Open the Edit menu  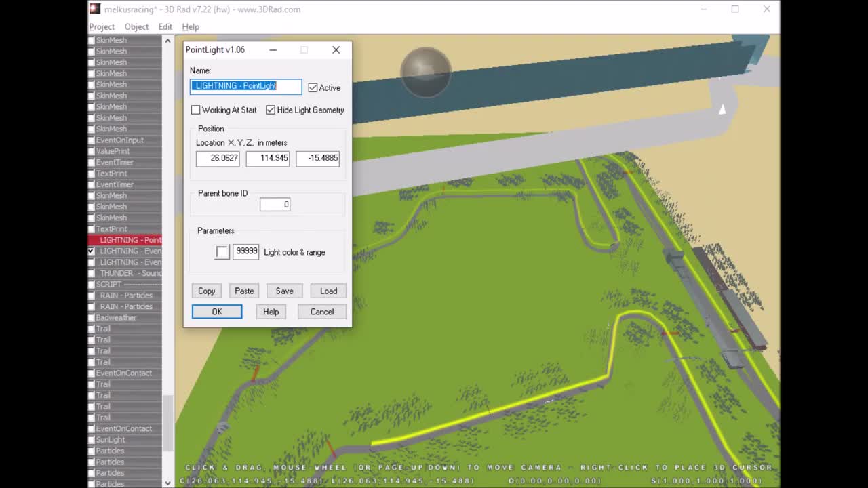pos(165,26)
